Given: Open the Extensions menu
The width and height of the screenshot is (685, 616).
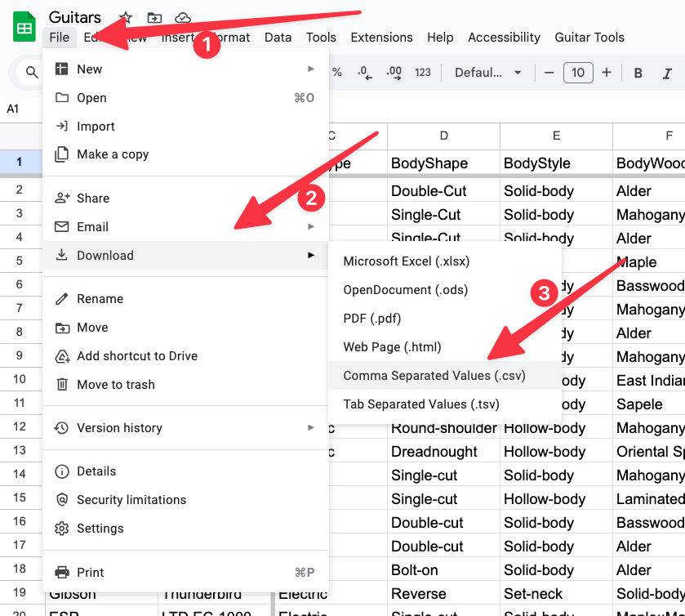Looking at the screenshot, I should pyautogui.click(x=381, y=37).
